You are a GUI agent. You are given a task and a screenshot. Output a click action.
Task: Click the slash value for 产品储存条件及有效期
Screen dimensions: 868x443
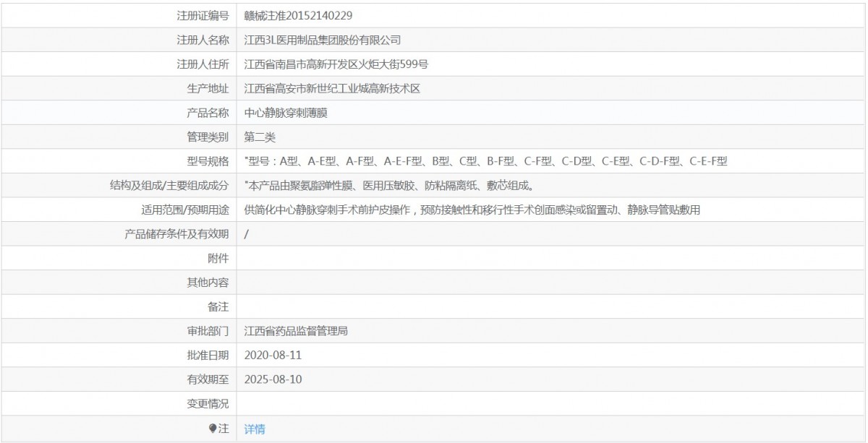coord(247,234)
